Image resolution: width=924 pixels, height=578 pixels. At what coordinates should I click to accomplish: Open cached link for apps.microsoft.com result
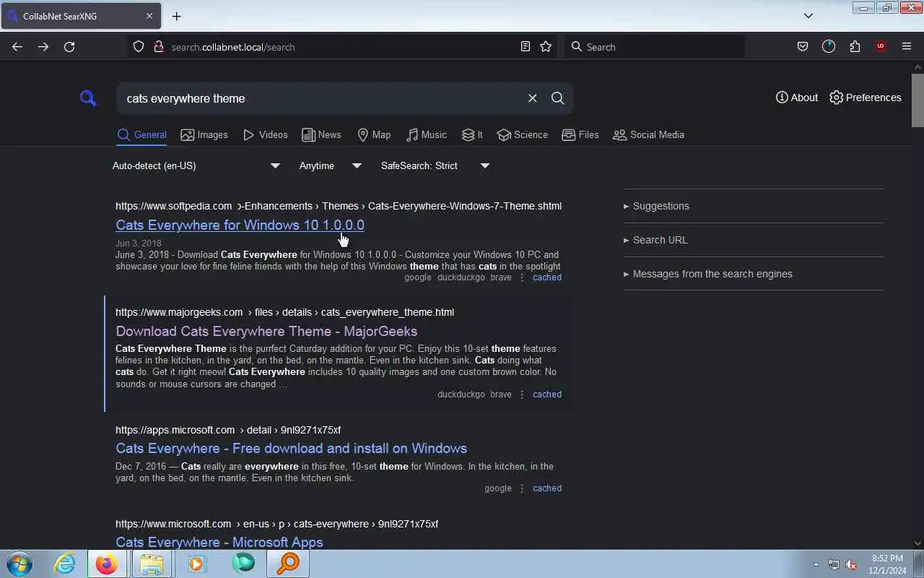point(546,488)
